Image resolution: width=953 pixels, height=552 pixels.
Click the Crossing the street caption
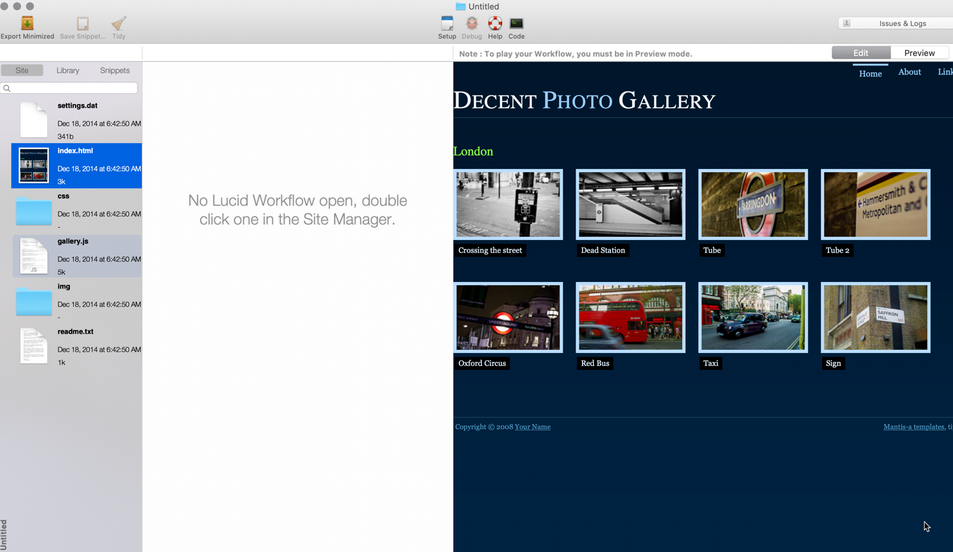click(490, 250)
